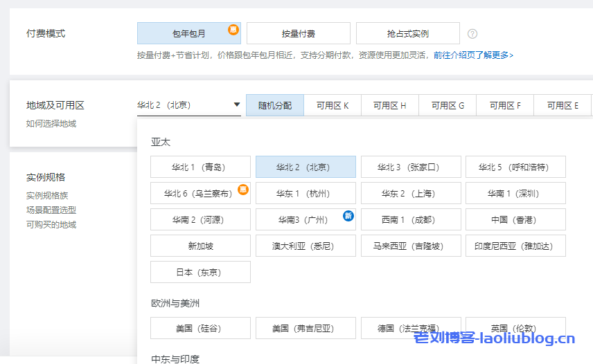The height and width of the screenshot is (364, 593).
Task: Choose 华东1 (杭州) from region list
Action: pyautogui.click(x=305, y=194)
